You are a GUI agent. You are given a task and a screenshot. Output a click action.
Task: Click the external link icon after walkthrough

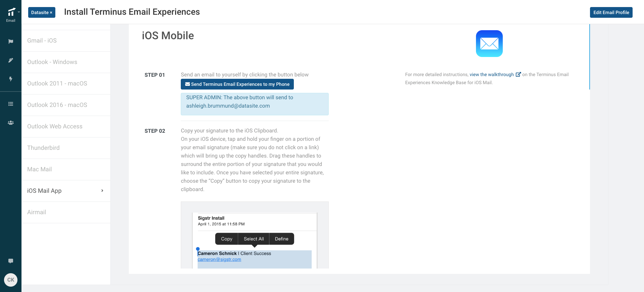518,74
